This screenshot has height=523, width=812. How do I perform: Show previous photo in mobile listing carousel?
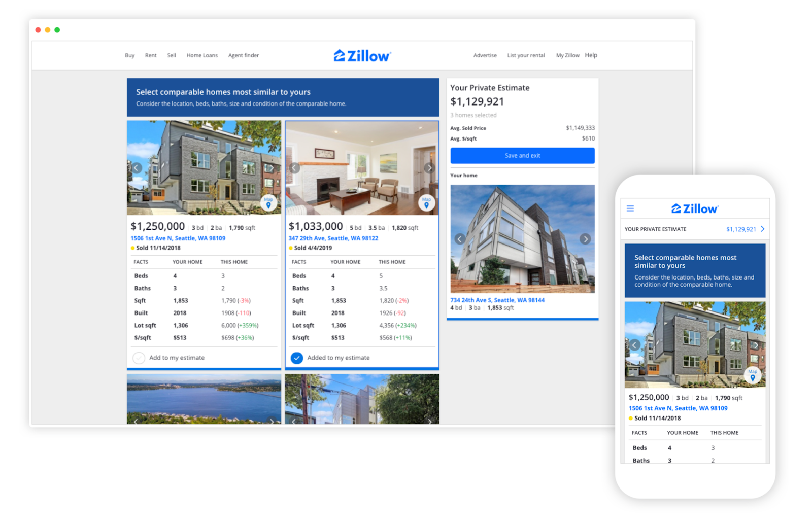coord(634,345)
